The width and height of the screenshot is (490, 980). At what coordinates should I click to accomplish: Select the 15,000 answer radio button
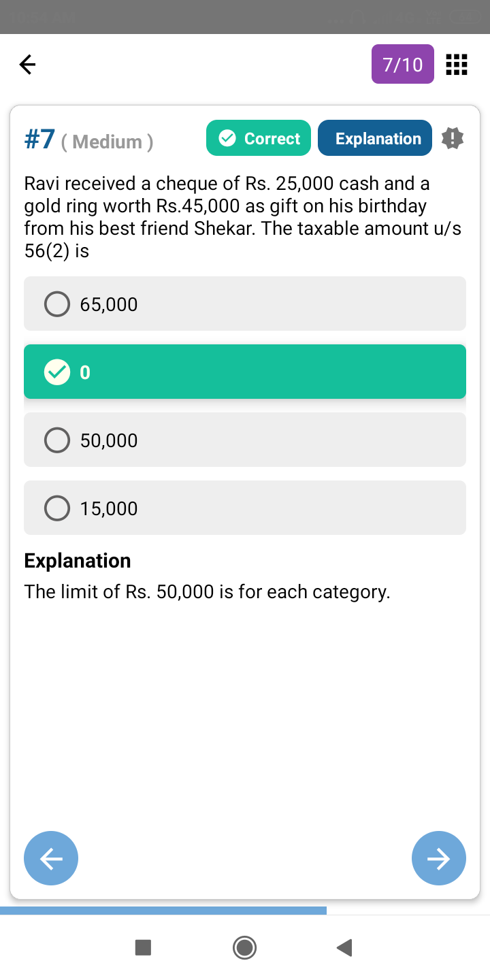click(x=57, y=508)
